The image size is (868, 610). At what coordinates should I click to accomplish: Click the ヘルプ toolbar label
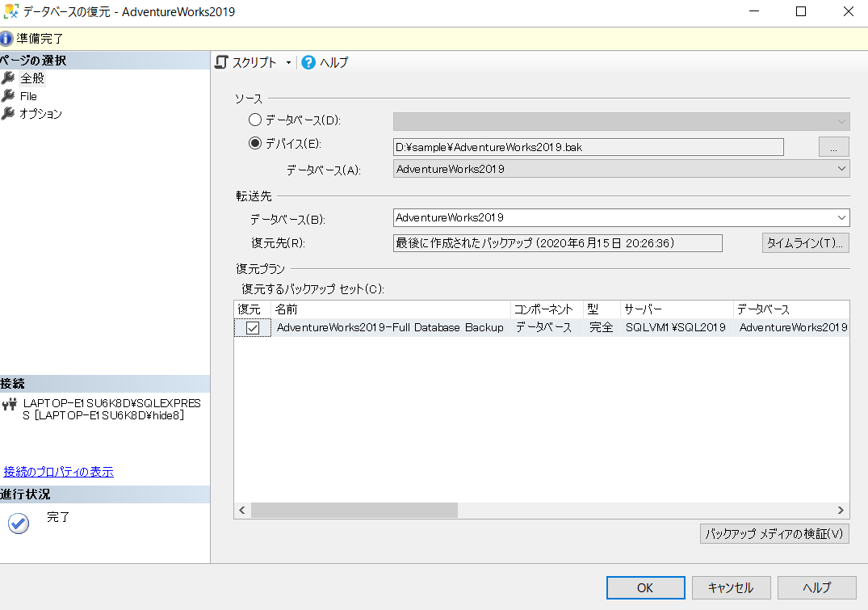pos(333,62)
